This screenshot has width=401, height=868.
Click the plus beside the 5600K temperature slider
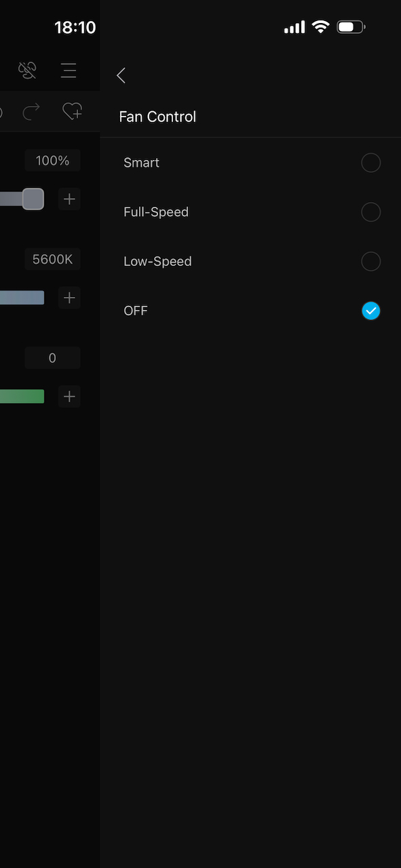pyautogui.click(x=69, y=297)
